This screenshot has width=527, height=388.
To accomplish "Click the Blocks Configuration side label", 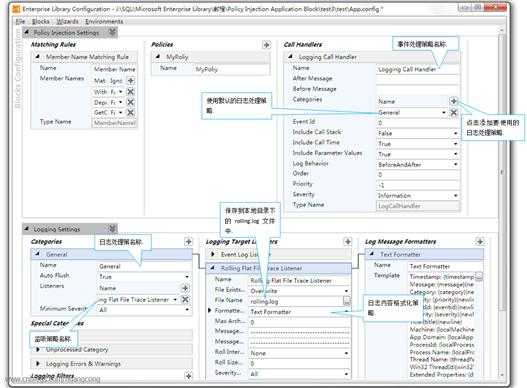I will 18,69.
